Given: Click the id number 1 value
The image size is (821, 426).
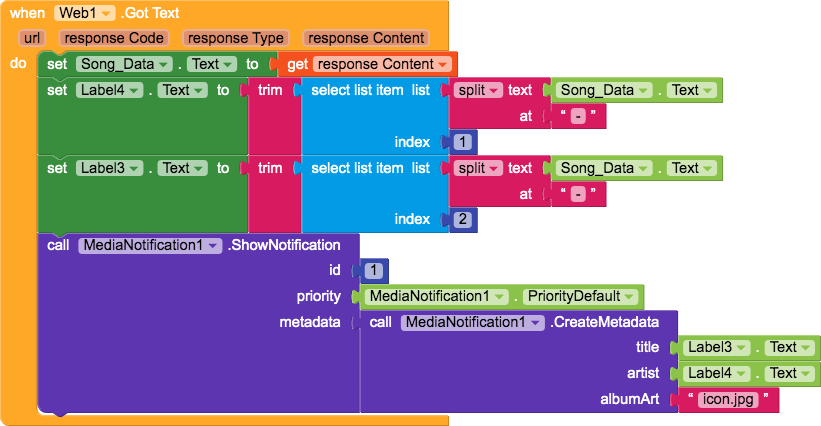Looking at the screenshot, I should (x=373, y=271).
